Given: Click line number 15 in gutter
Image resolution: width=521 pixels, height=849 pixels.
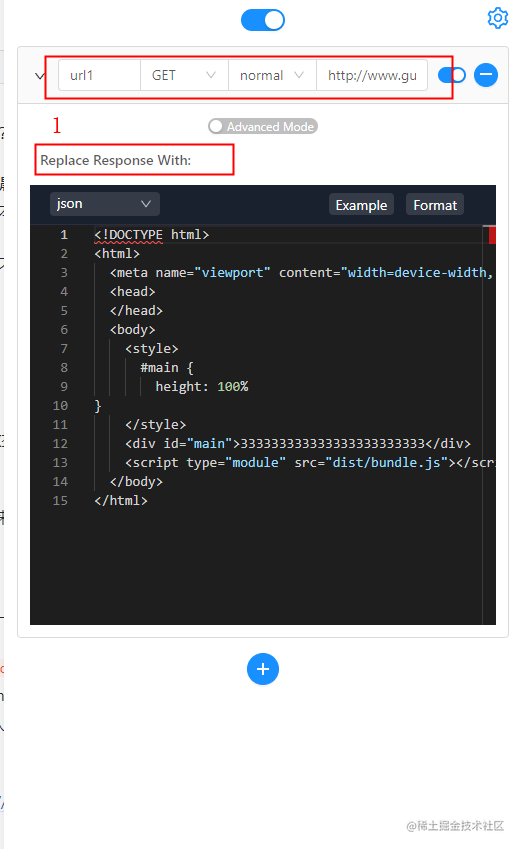Looking at the screenshot, I should coord(60,500).
